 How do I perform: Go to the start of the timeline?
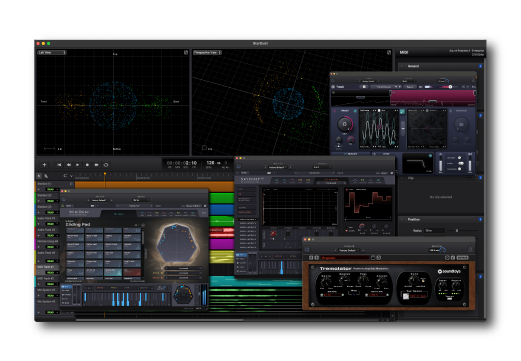(59, 165)
